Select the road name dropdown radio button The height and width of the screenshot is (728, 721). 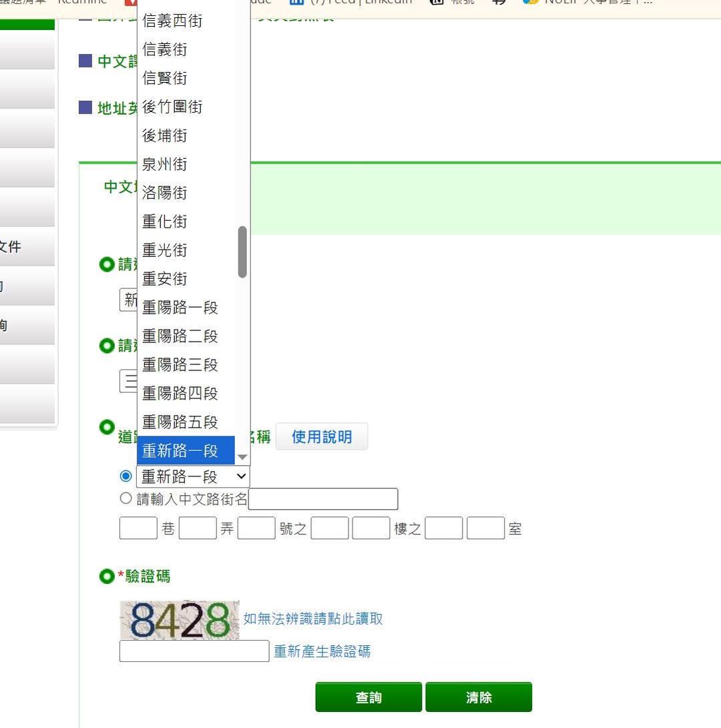[x=126, y=476]
